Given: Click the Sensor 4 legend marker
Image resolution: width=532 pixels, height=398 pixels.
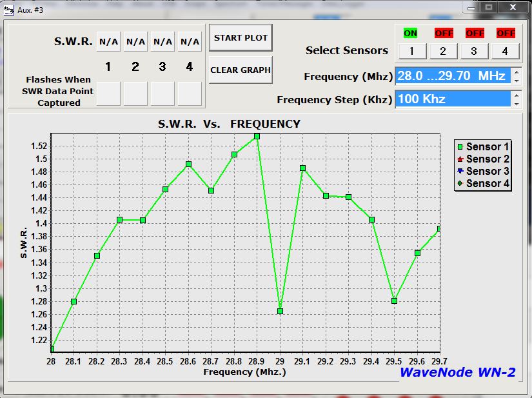Looking at the screenshot, I should [460, 183].
